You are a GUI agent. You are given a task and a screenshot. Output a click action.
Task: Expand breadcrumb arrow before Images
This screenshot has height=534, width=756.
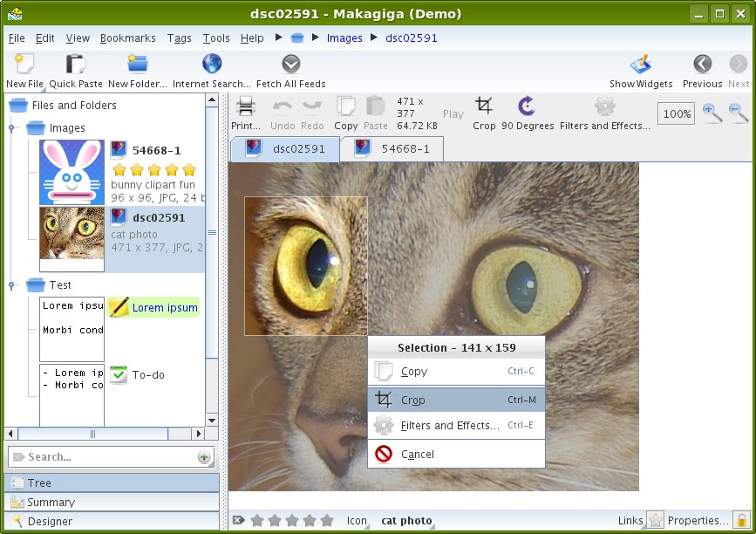[316, 38]
